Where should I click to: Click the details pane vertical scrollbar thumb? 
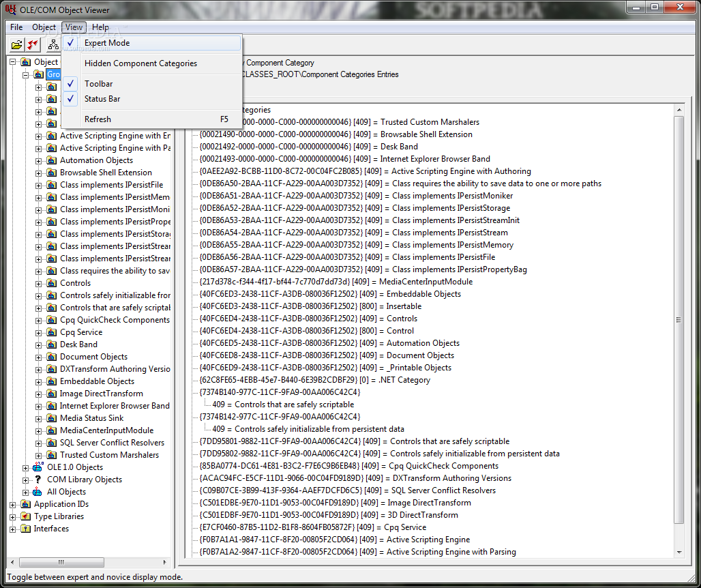click(678, 320)
